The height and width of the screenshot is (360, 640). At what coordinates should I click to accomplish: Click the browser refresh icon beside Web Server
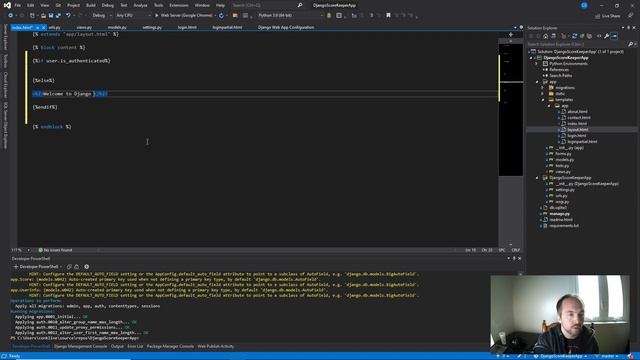point(221,16)
